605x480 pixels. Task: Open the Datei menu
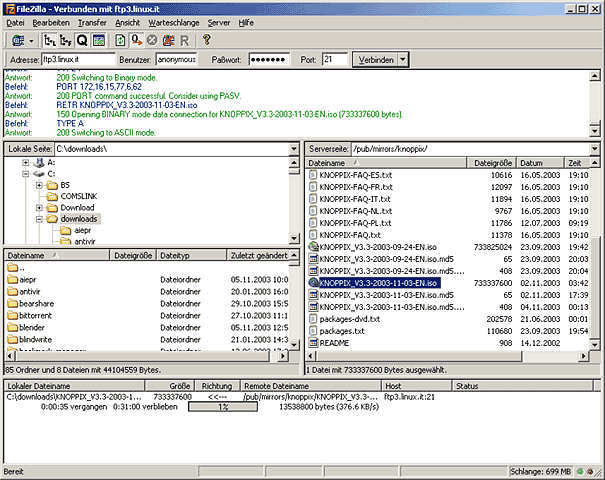click(x=15, y=23)
